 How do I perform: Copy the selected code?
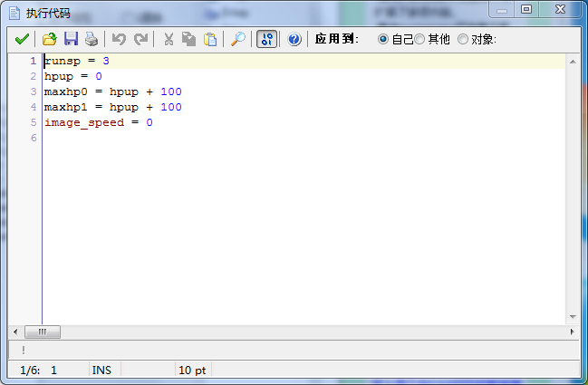188,39
